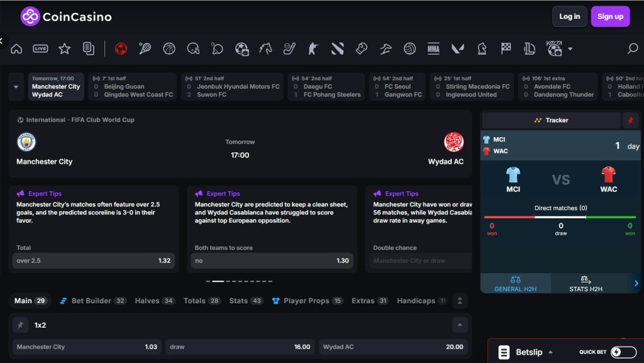Open the Daegu FC vs Pohang Steelers match
Viewport: 644px width, 363px height.
click(326, 87)
